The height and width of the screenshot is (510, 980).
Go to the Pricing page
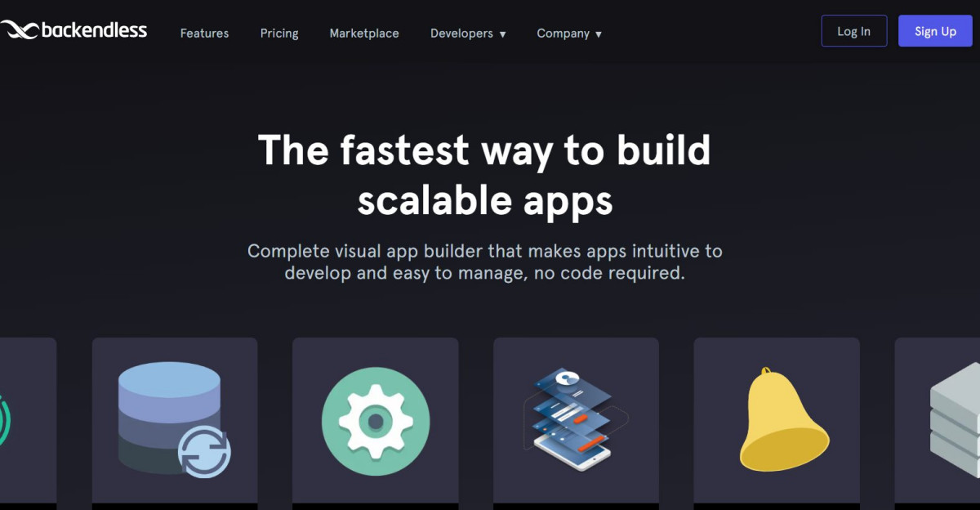click(x=279, y=34)
